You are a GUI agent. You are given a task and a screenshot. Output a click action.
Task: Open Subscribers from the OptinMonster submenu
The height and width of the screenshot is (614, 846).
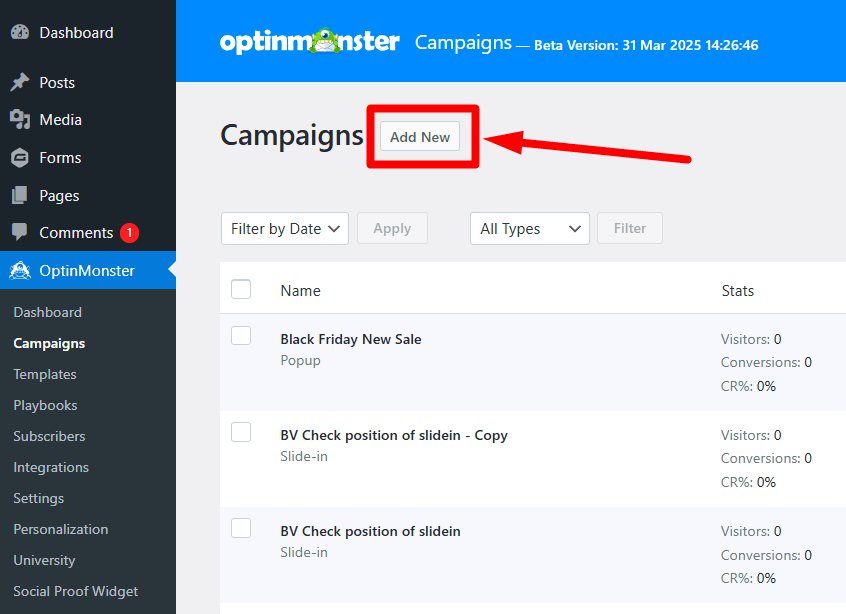[x=49, y=436]
